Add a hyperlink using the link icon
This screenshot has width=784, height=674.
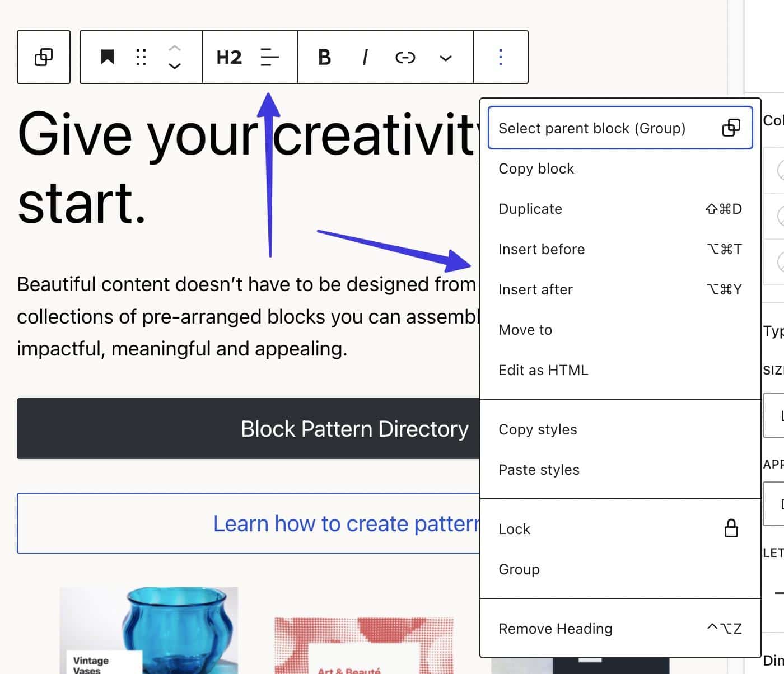click(404, 57)
